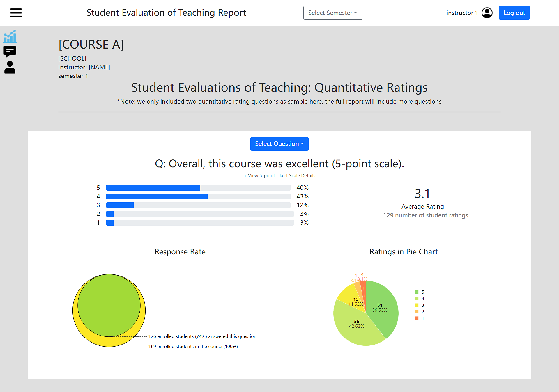Viewport: 559px width, 392px height.
Task: Expand the Select Question dropdown
Action: 279,144
